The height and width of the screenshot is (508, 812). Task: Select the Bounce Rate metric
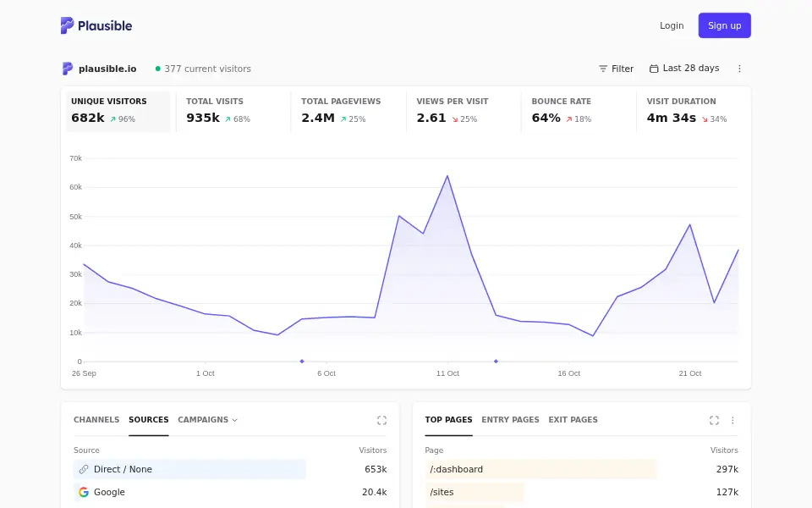click(x=579, y=112)
